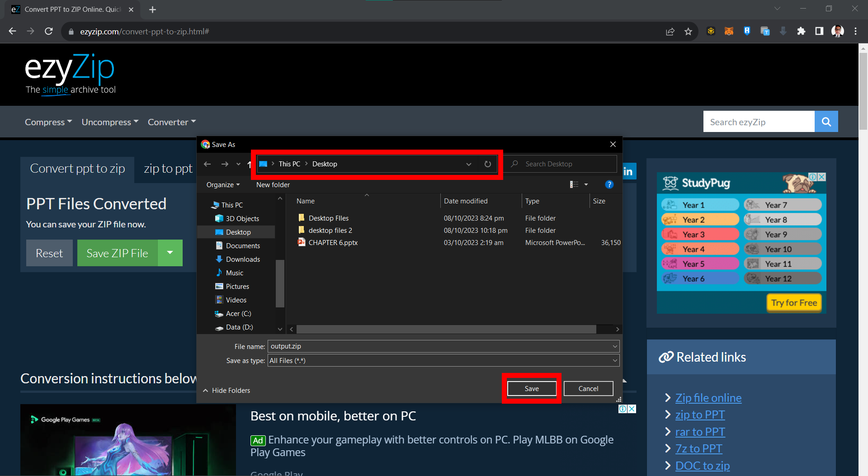Click the change view icon in the Save As toolbar

[575, 184]
